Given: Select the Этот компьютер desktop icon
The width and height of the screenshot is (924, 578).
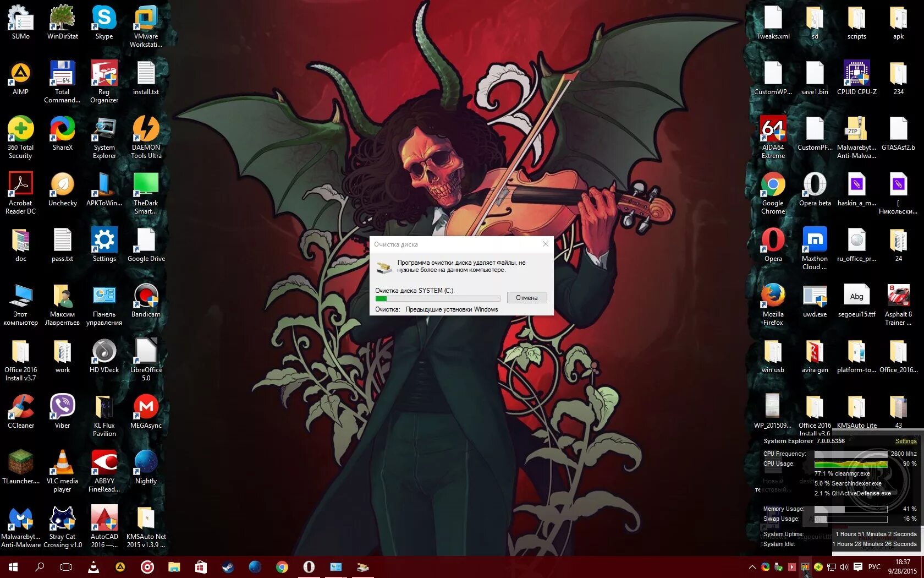Looking at the screenshot, I should click(21, 304).
